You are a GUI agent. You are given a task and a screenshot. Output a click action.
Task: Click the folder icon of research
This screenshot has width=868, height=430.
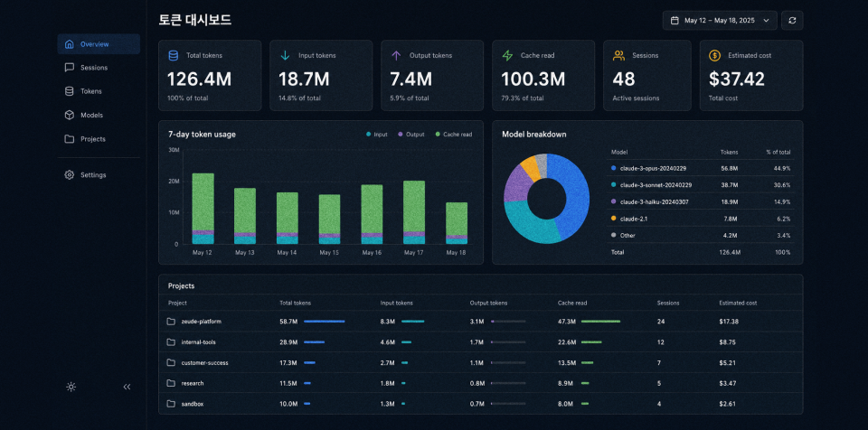171,383
